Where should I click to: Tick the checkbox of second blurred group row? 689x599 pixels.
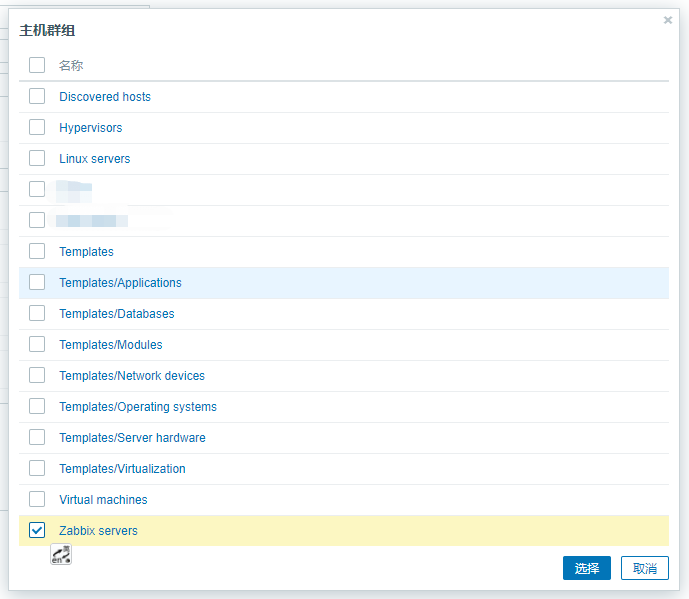pos(37,220)
